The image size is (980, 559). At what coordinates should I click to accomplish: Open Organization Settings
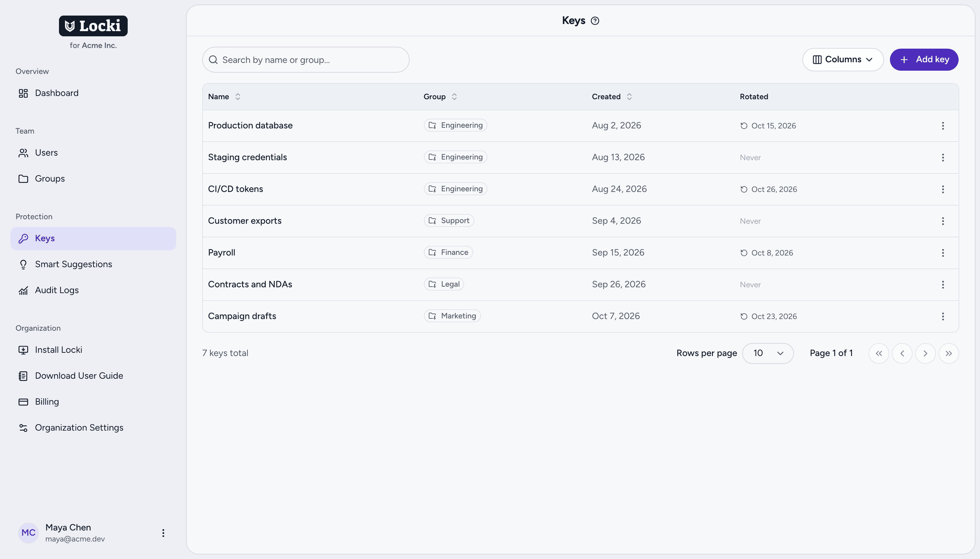click(x=93, y=428)
